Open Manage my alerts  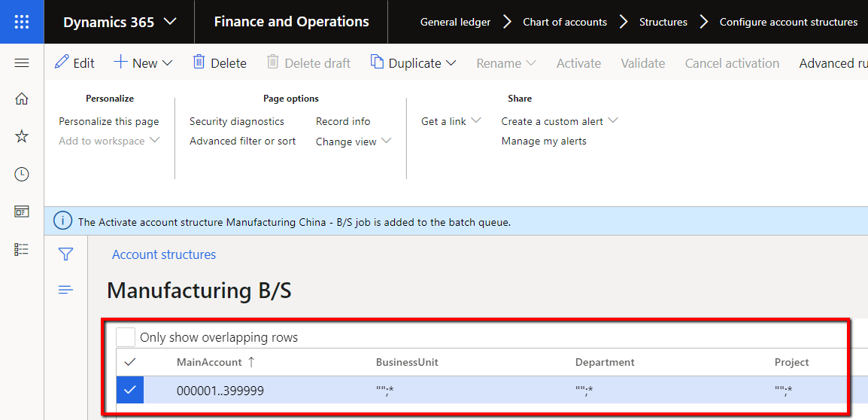coord(544,141)
